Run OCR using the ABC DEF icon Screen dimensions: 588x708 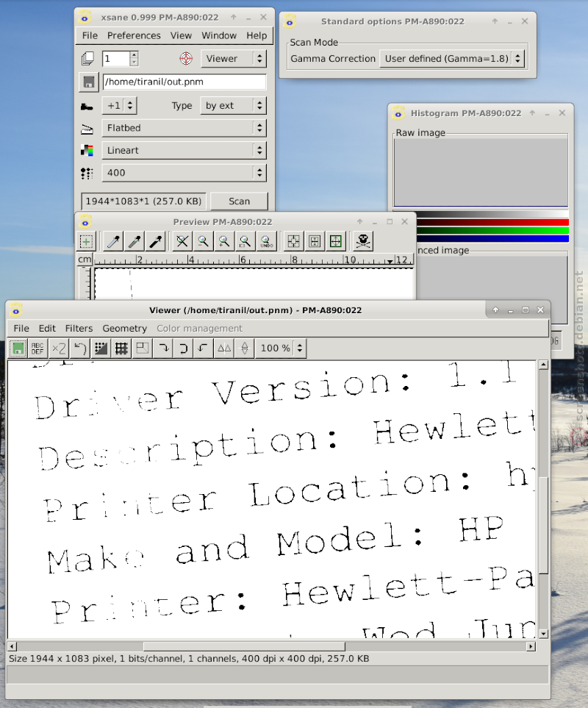pos(37,348)
